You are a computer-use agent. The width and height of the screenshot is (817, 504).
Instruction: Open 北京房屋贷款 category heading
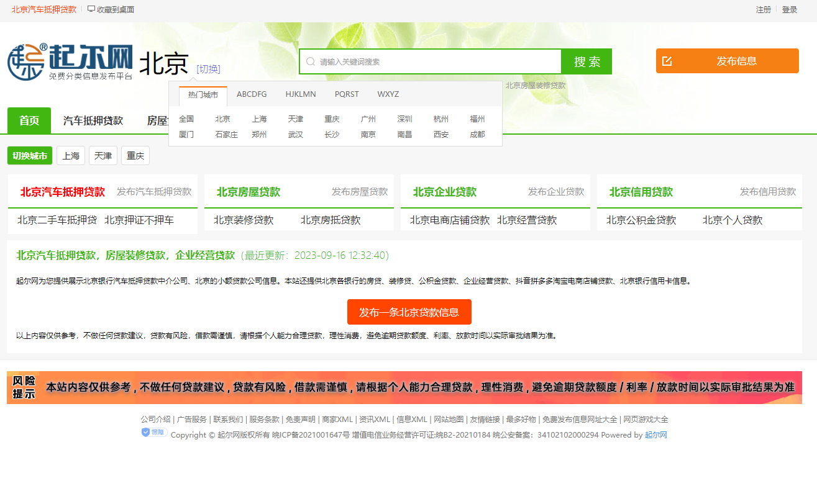click(249, 192)
